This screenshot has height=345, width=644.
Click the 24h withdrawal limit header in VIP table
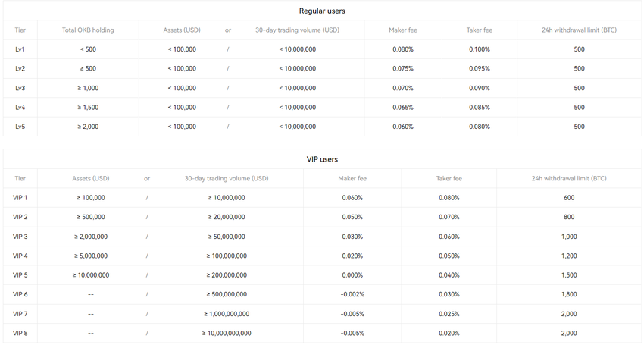coord(569,178)
